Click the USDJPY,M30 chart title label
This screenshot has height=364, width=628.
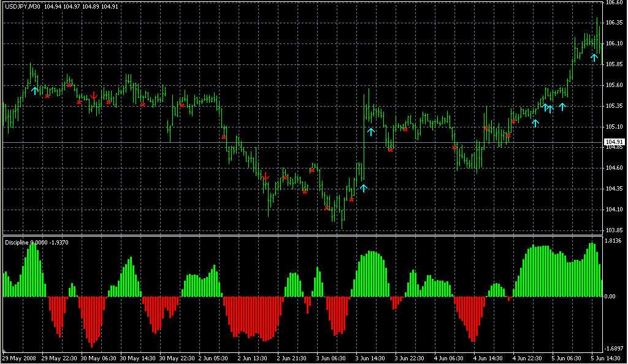click(23, 6)
